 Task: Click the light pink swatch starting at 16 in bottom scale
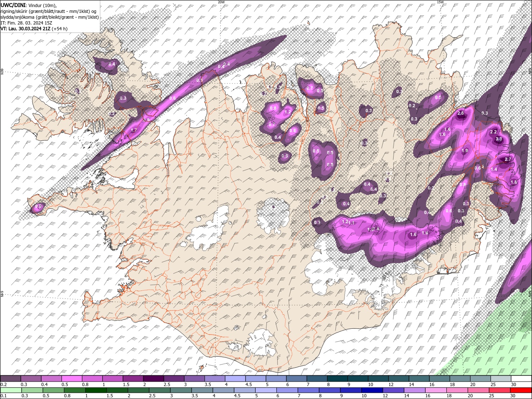coord(436,390)
